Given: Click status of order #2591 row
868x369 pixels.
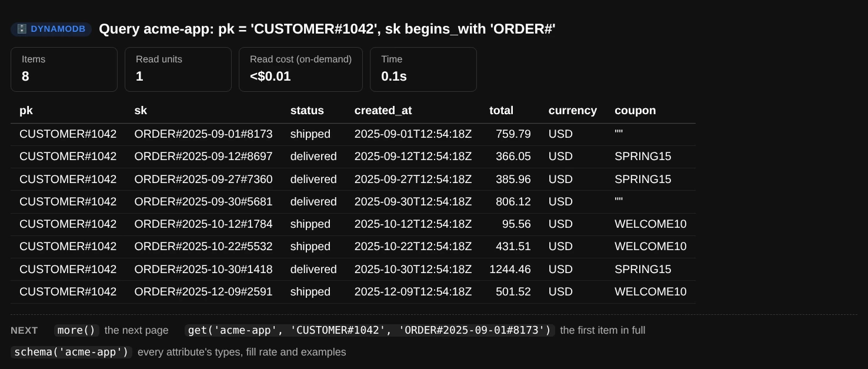Looking at the screenshot, I should [x=310, y=292].
